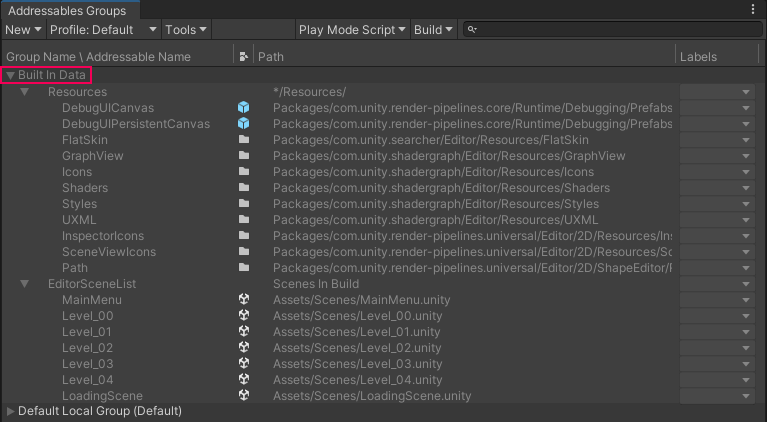
Task: Click the folder icon beside Shaders
Action: [243, 188]
